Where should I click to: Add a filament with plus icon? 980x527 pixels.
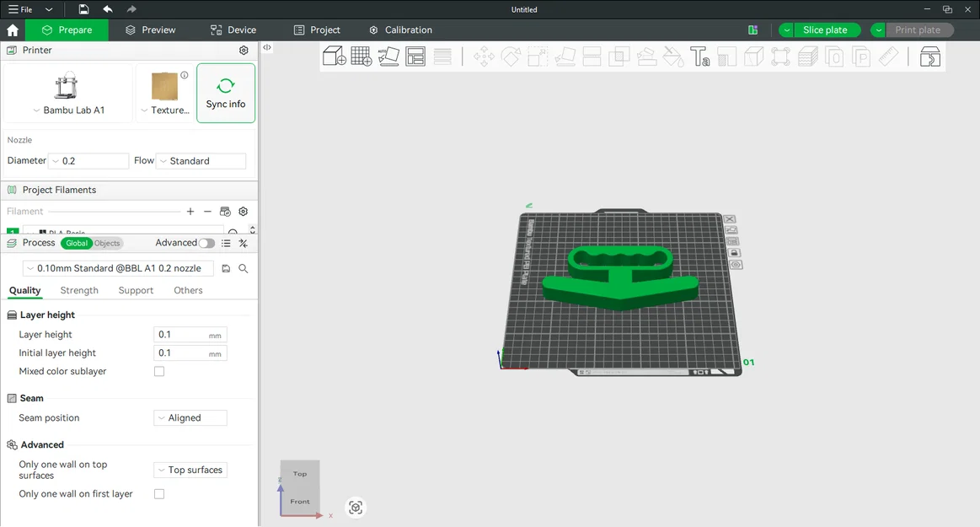coord(190,212)
